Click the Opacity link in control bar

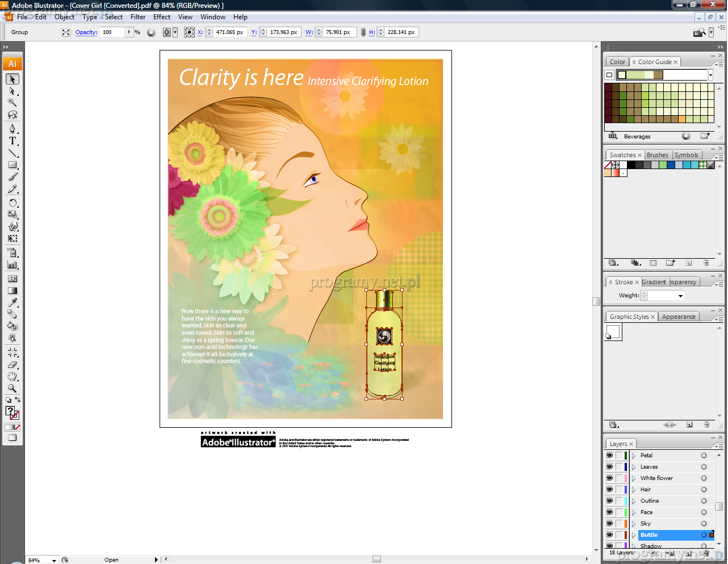click(x=86, y=32)
